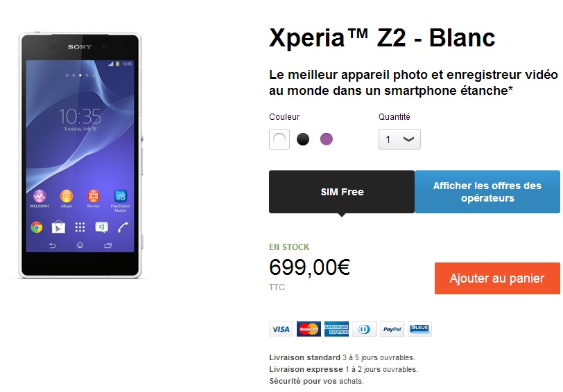
Task: Open the Quantité dropdown
Action: tap(399, 139)
